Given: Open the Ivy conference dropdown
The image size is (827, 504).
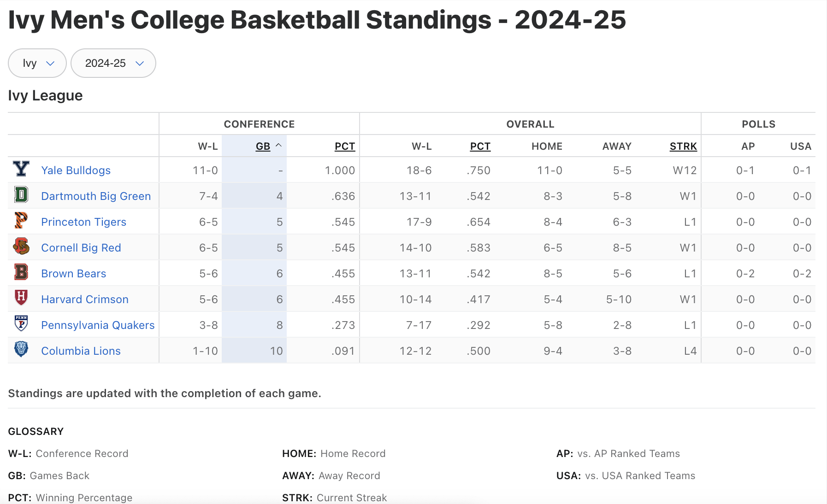Looking at the screenshot, I should pyautogui.click(x=37, y=63).
